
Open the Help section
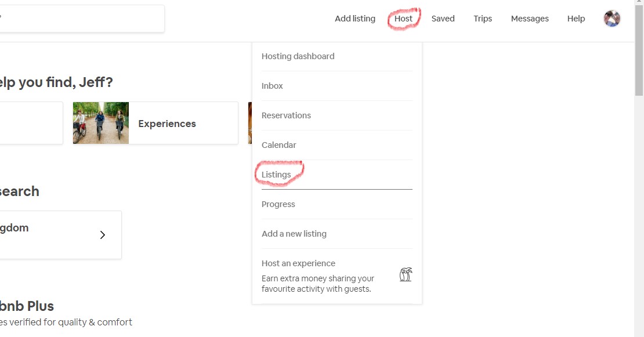576,18
